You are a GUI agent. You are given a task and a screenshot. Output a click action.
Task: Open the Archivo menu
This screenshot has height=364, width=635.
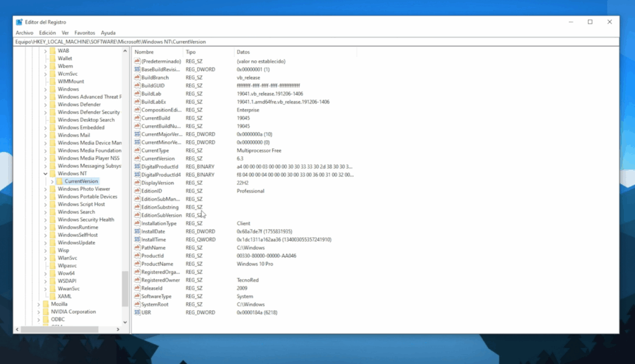pyautogui.click(x=24, y=33)
